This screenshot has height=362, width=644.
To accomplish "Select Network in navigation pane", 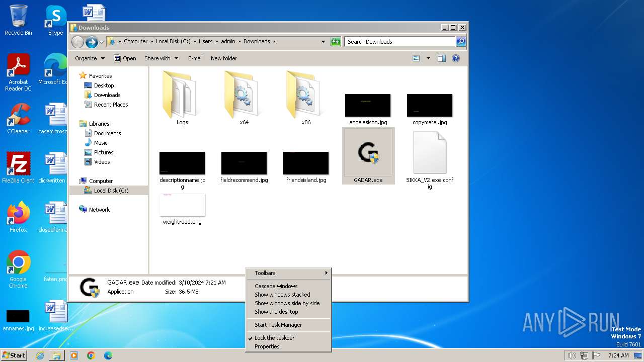I will coord(99,210).
